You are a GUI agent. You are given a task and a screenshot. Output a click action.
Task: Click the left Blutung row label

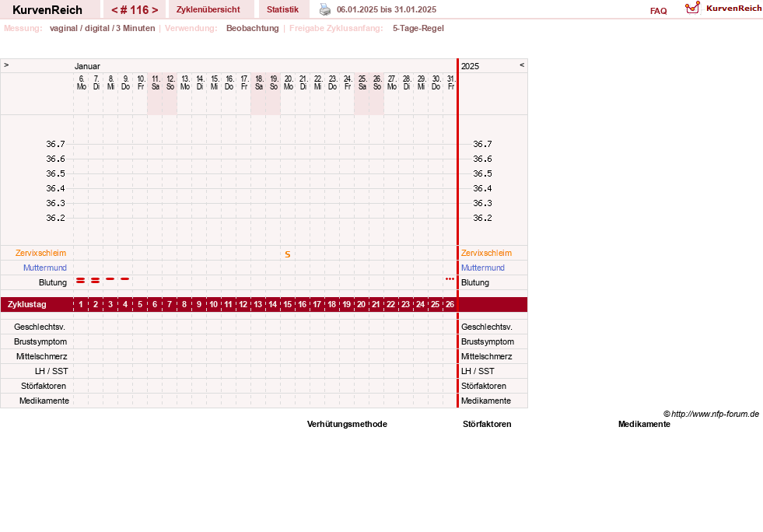click(x=53, y=282)
